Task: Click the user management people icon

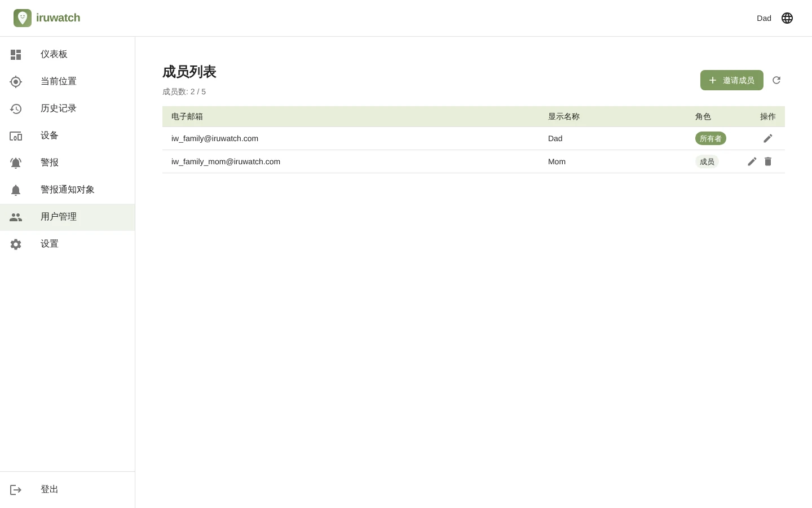Action: pyautogui.click(x=16, y=217)
